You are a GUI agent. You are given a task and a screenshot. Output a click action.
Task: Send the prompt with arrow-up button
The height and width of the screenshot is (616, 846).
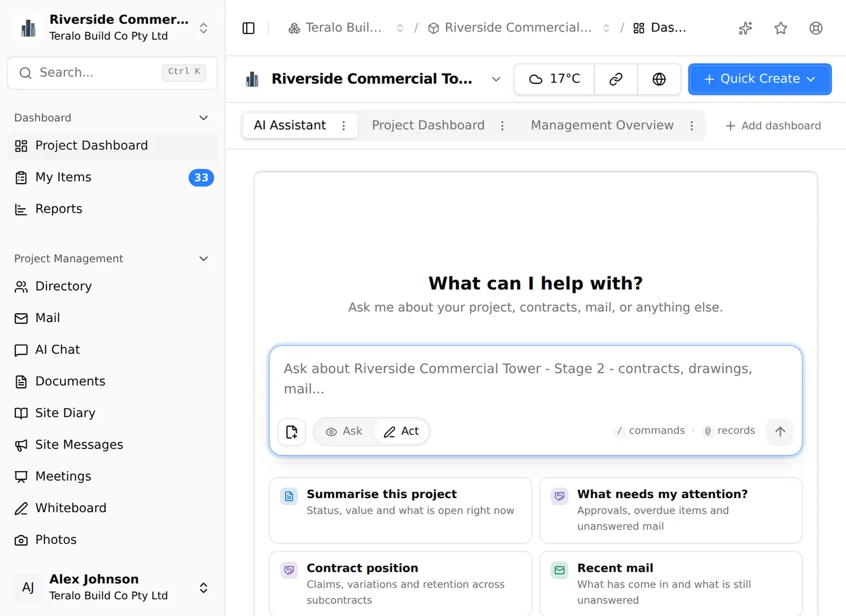click(x=780, y=432)
